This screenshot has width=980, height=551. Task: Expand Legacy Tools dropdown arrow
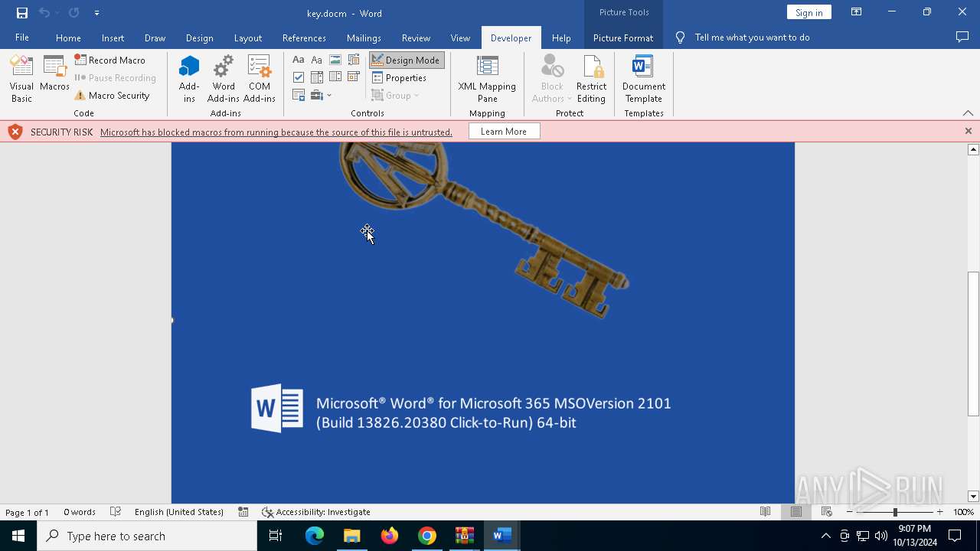(329, 96)
